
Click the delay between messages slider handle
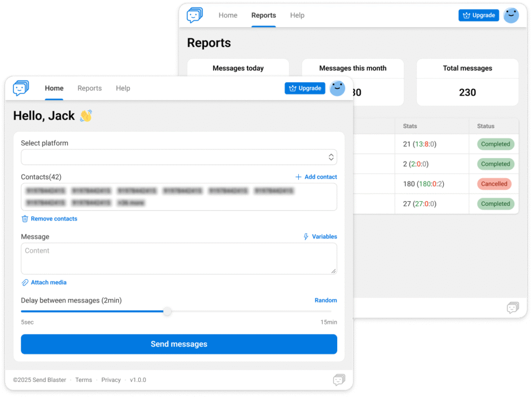pos(167,311)
